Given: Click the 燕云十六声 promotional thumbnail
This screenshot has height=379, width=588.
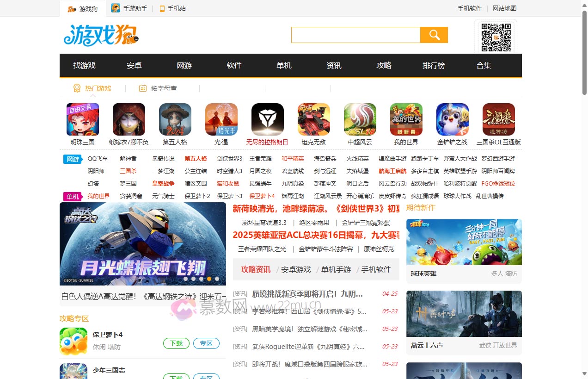Looking at the screenshot, I should 464,314.
